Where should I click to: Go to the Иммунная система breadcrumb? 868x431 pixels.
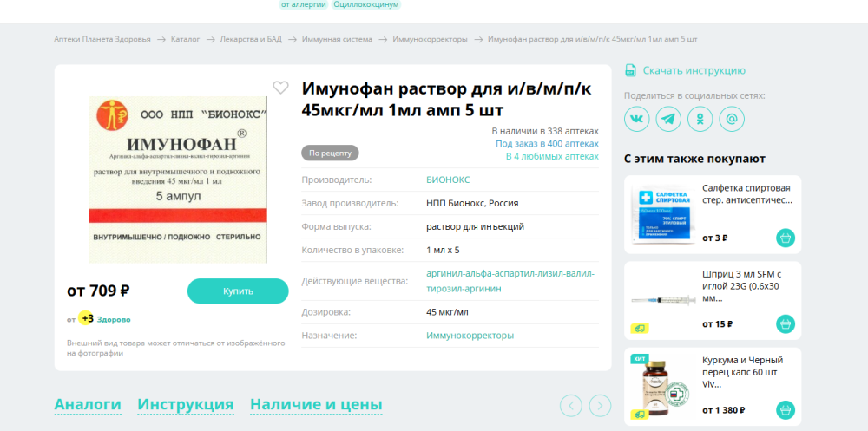coord(338,40)
